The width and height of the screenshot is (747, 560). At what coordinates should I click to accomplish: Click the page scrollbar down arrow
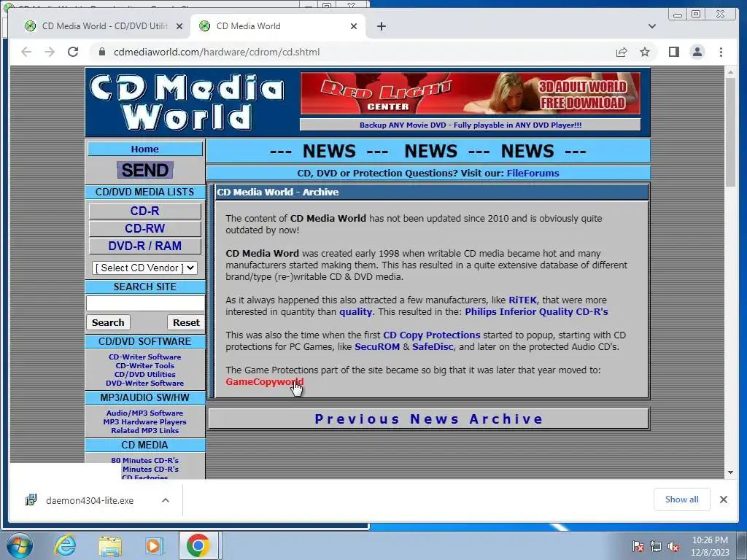click(730, 472)
